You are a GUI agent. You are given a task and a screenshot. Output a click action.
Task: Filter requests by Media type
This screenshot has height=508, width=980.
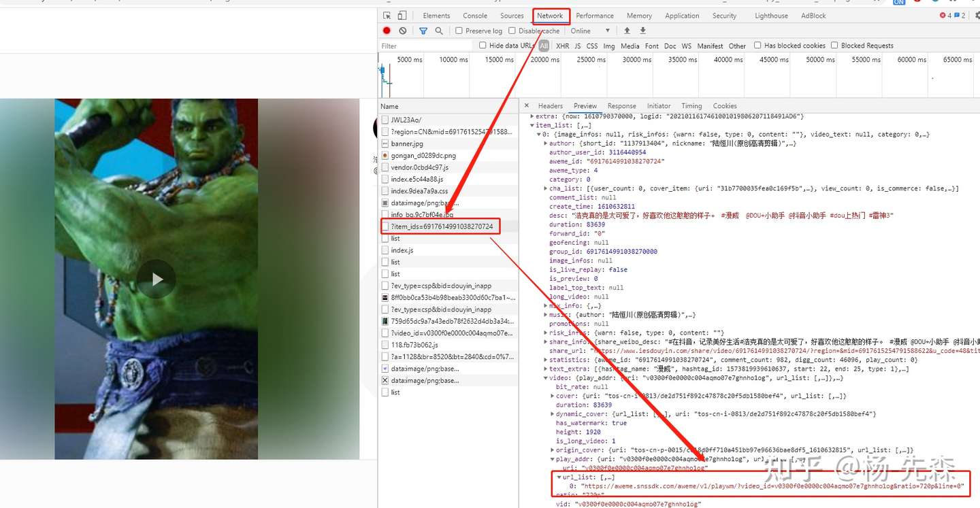pos(630,46)
